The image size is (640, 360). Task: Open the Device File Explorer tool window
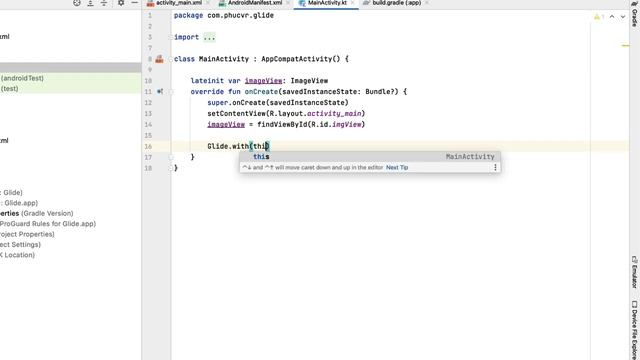pyautogui.click(x=634, y=330)
